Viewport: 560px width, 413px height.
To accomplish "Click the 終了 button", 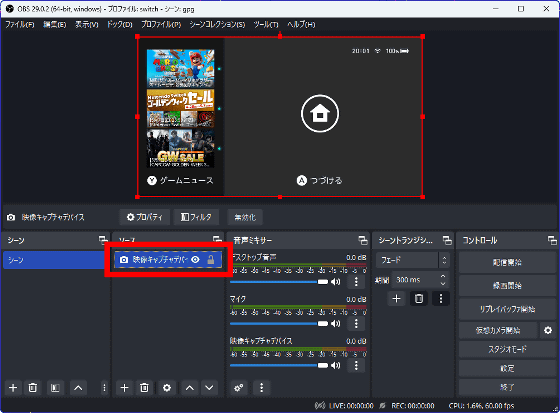I will (x=507, y=387).
